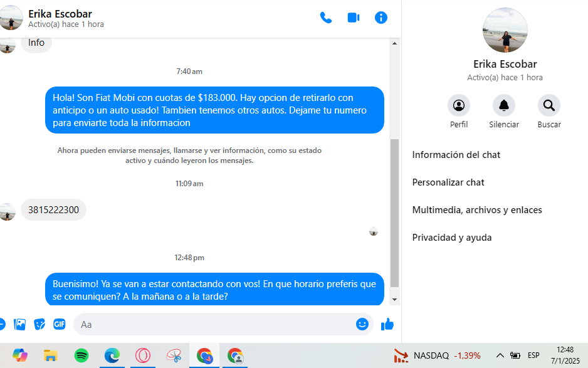Attach a photo with the image icon
Image resolution: width=588 pixels, height=368 pixels.
(19, 324)
